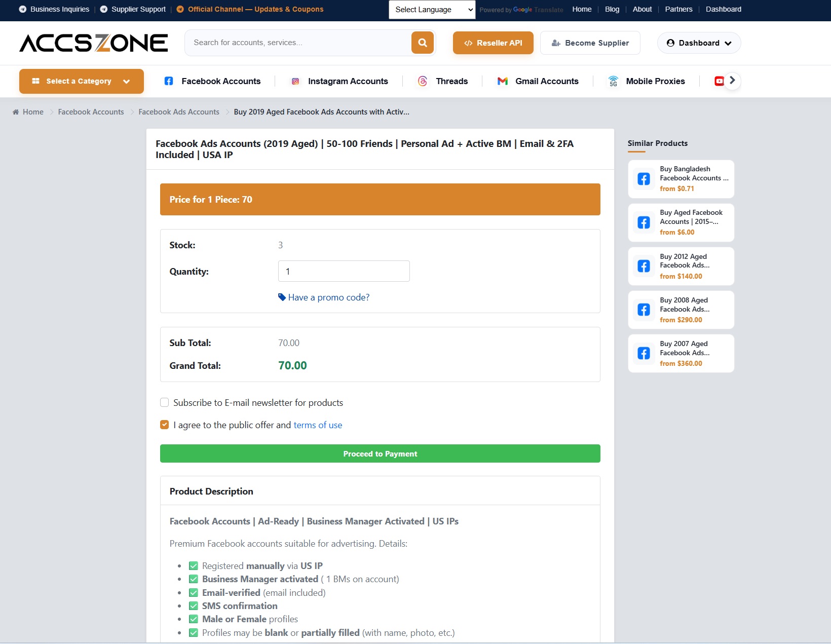Open Buy 2008 Aged Facebook Ads product title
The width and height of the screenshot is (831, 644).
(x=685, y=305)
